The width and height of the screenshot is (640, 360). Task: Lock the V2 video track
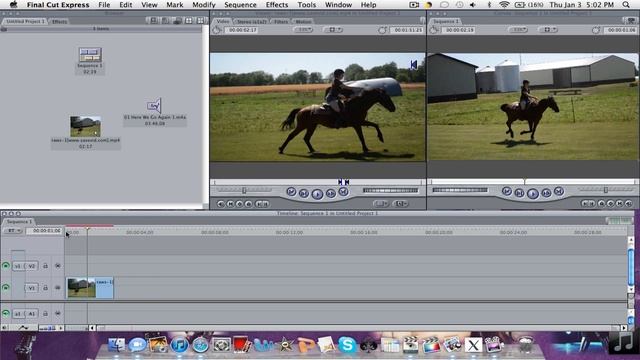click(x=45, y=266)
